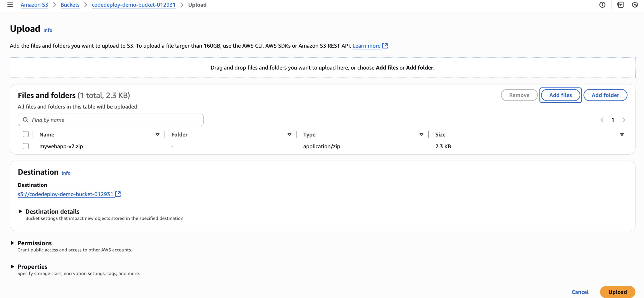This screenshot has width=644, height=298.
Task: Sort by Name column arrow
Action: pyautogui.click(x=157, y=134)
